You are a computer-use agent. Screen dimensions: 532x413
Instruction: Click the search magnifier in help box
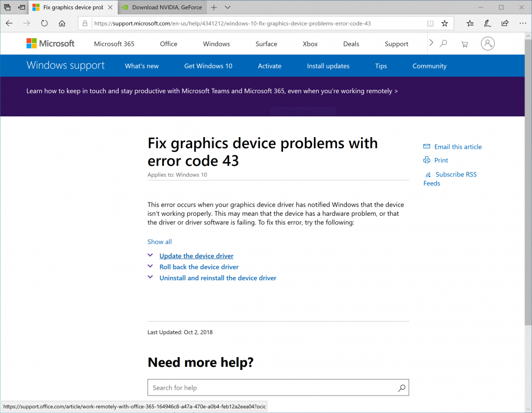pos(402,387)
